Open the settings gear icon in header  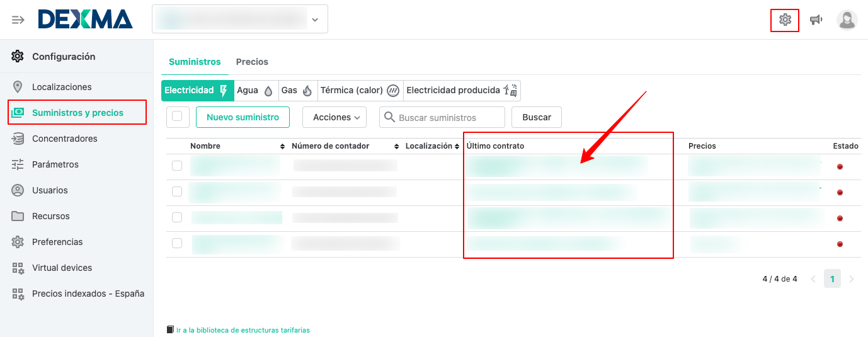click(x=785, y=20)
